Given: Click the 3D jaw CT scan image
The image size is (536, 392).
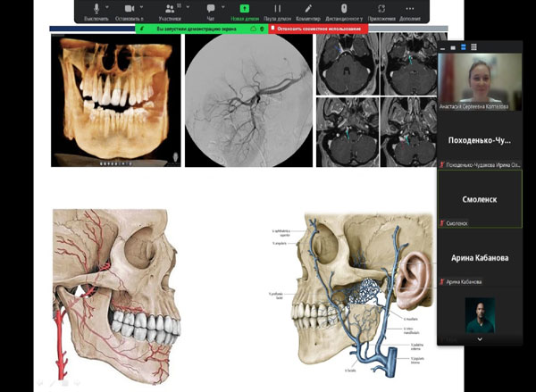Looking at the screenshot, I should click(112, 98).
